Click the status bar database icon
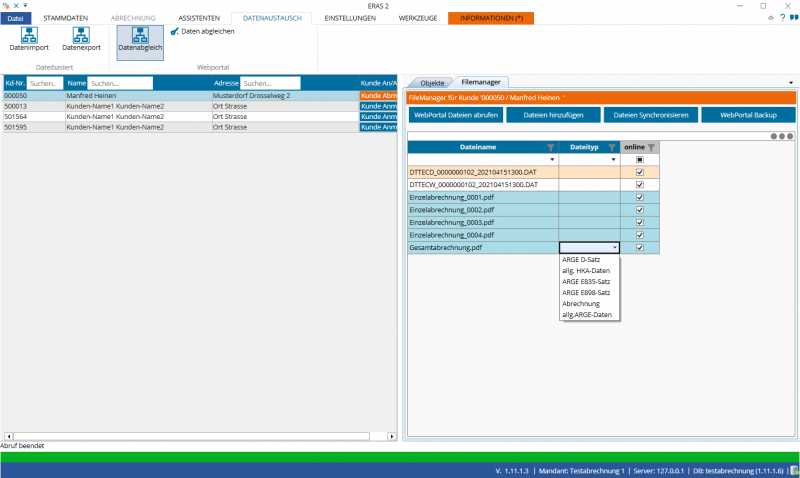Screen dimensions: 800x478 click(794, 471)
